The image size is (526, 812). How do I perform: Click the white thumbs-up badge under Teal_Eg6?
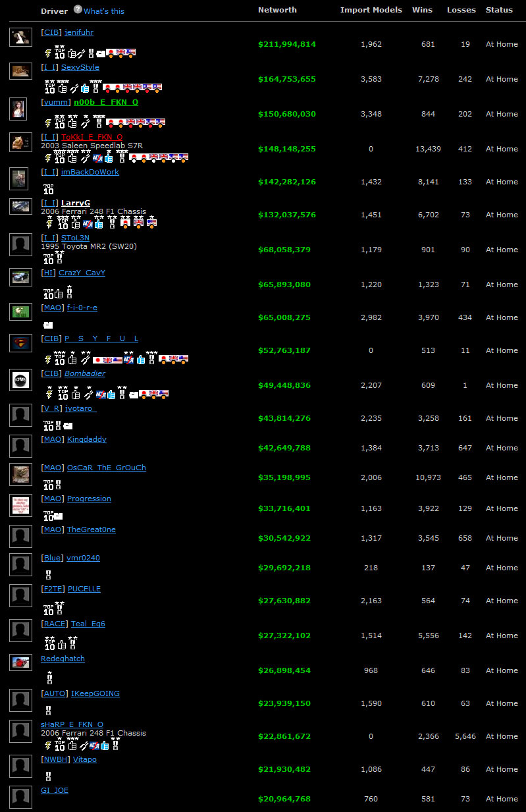tap(62, 645)
